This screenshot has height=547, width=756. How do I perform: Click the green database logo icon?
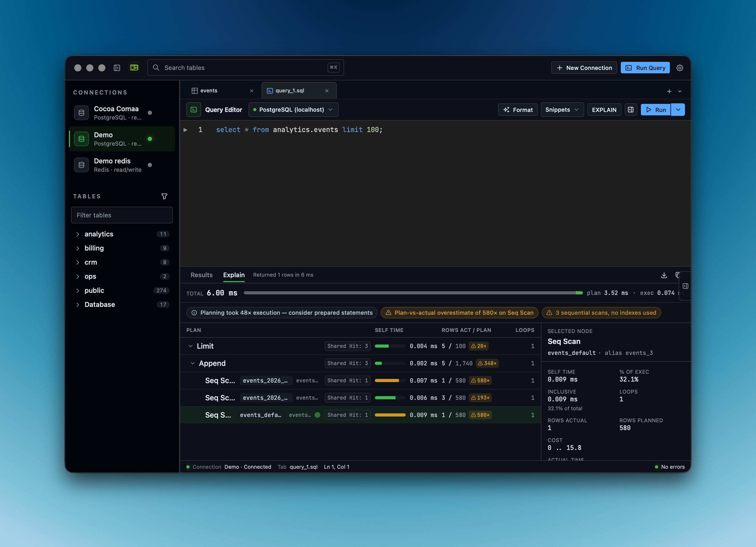134,68
